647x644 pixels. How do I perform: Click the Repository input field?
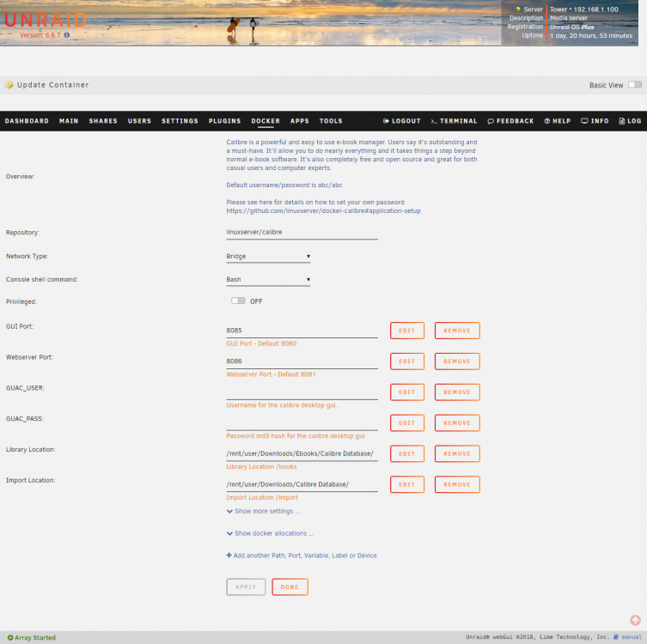(x=302, y=233)
